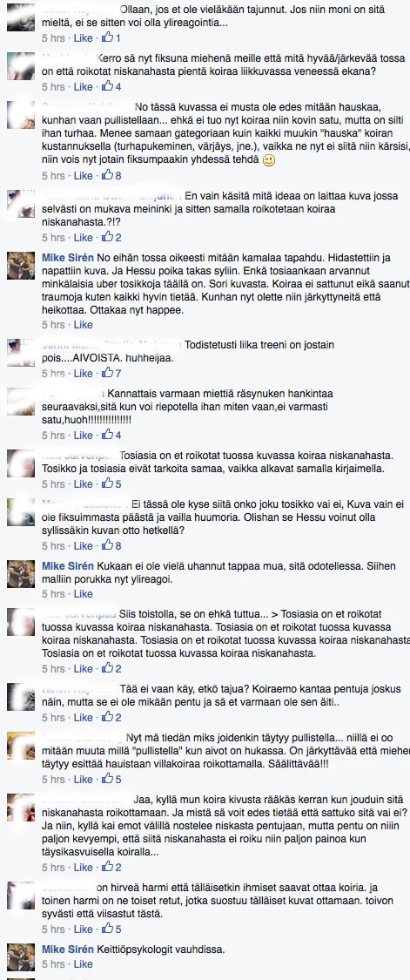Click the thumbs-up icon with 7 likes
The height and width of the screenshot is (980, 410).
107,373
